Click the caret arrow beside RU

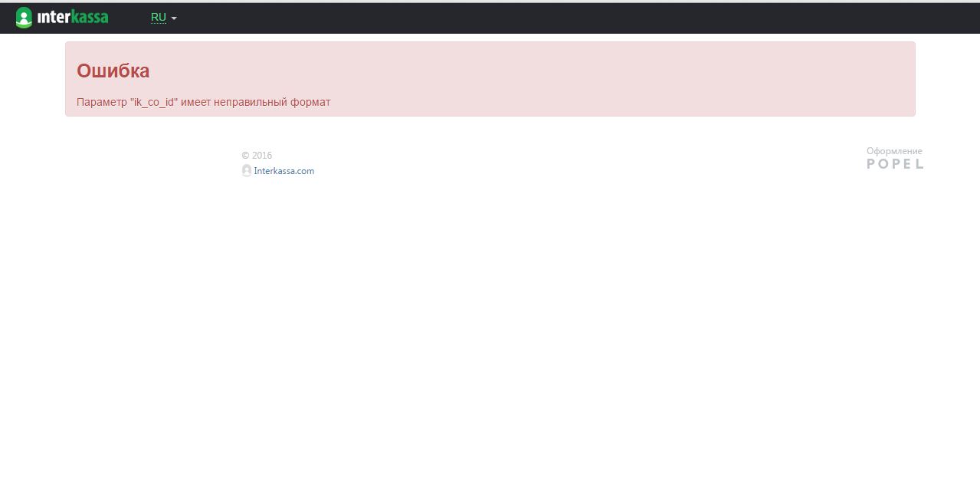[x=174, y=18]
